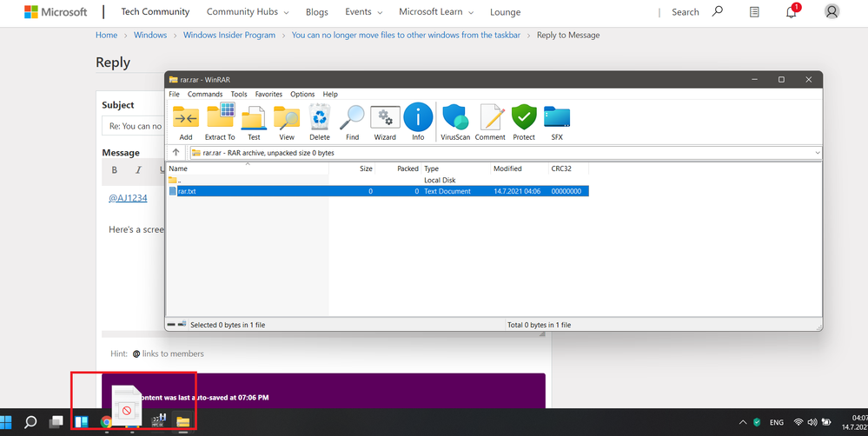Image resolution: width=868 pixels, height=436 pixels.
Task: Sort by the Size column header
Action: 352,168
